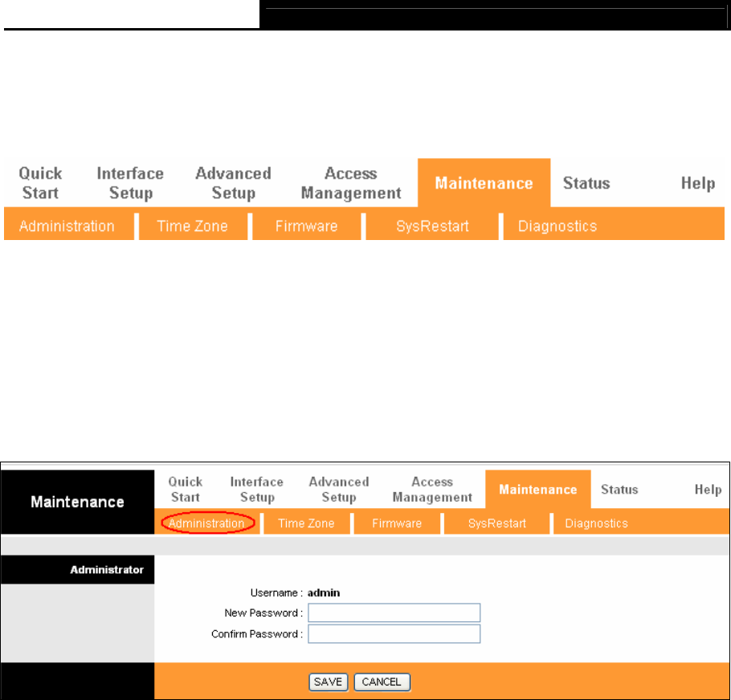Open Quick Start on the Administrator page
This screenshot has height=700, width=731.
[x=185, y=489]
